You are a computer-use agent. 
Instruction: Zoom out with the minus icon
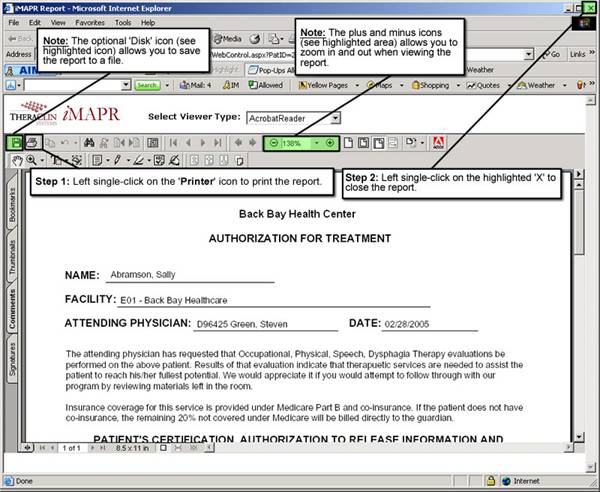click(x=273, y=143)
